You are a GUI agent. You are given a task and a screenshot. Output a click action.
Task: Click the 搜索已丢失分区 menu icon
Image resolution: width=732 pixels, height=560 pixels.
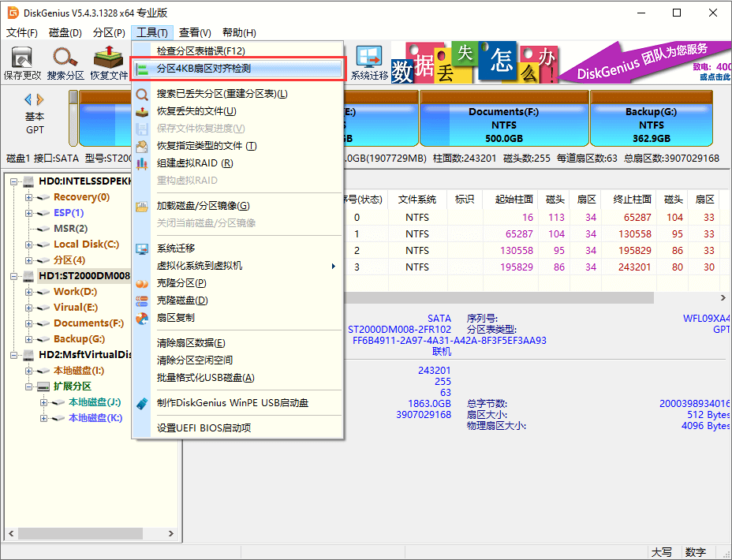(142, 95)
